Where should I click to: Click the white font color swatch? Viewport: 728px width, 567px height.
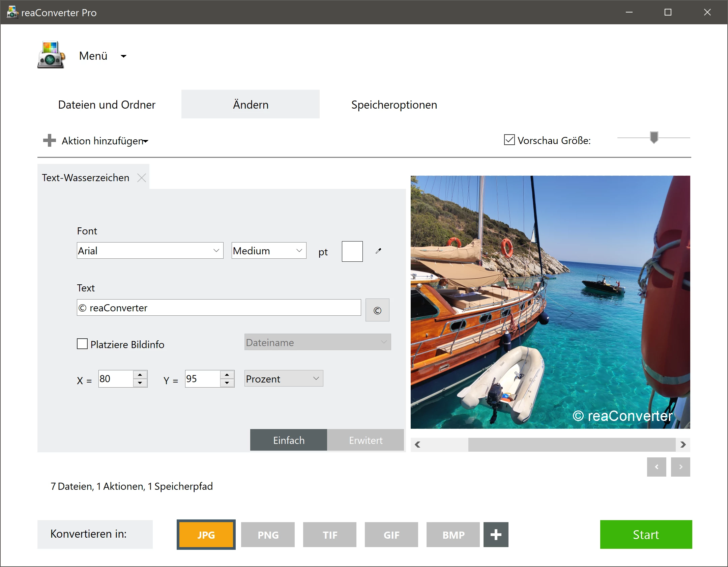(352, 251)
